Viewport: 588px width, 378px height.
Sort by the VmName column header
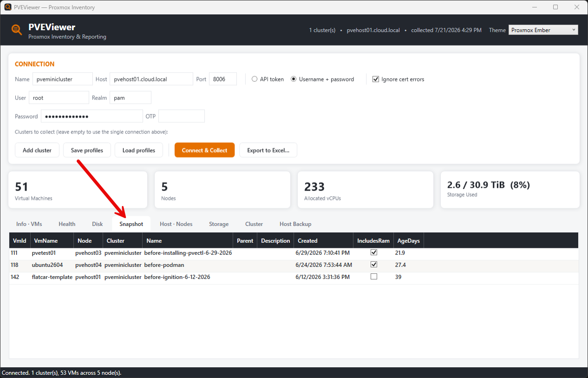coord(52,241)
